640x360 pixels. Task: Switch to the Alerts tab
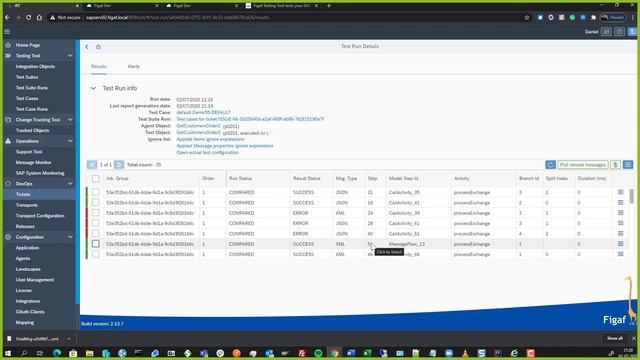coord(133,66)
